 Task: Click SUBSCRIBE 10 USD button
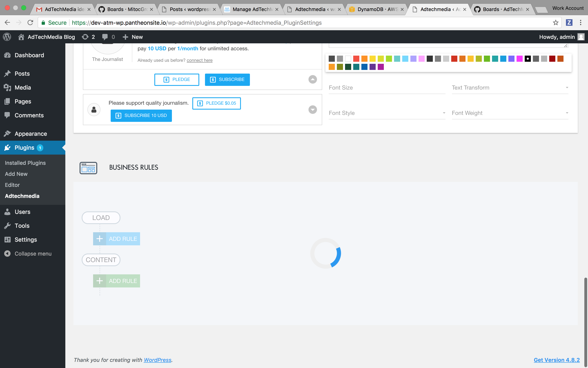141,116
